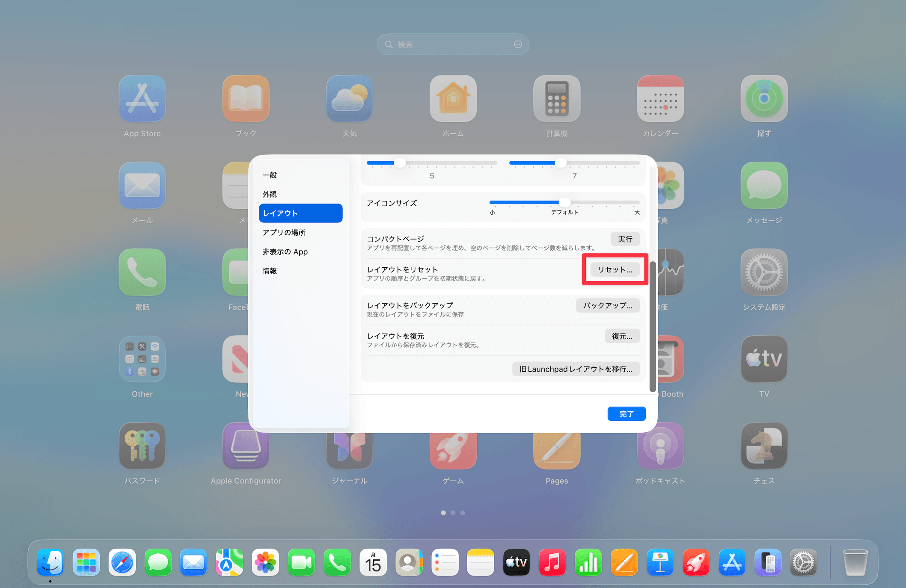906x588 pixels.
Task: Open the アプリの場所 section
Action: (300, 232)
